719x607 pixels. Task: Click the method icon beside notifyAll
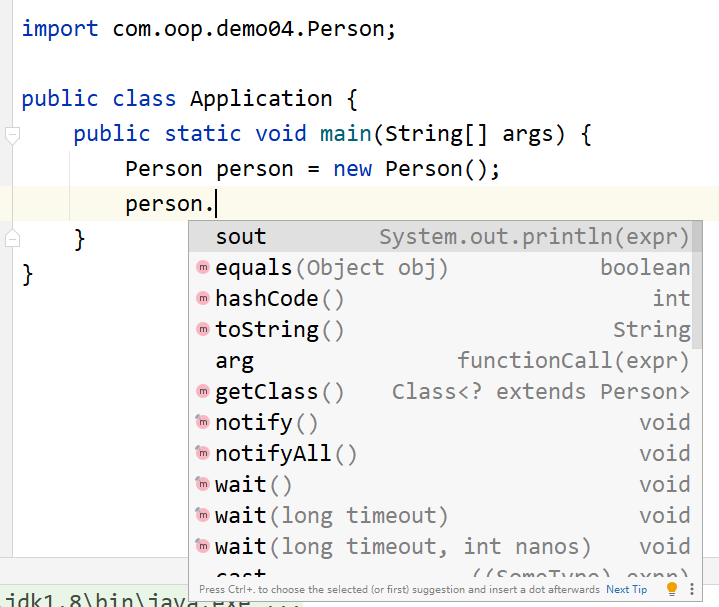[x=203, y=453]
